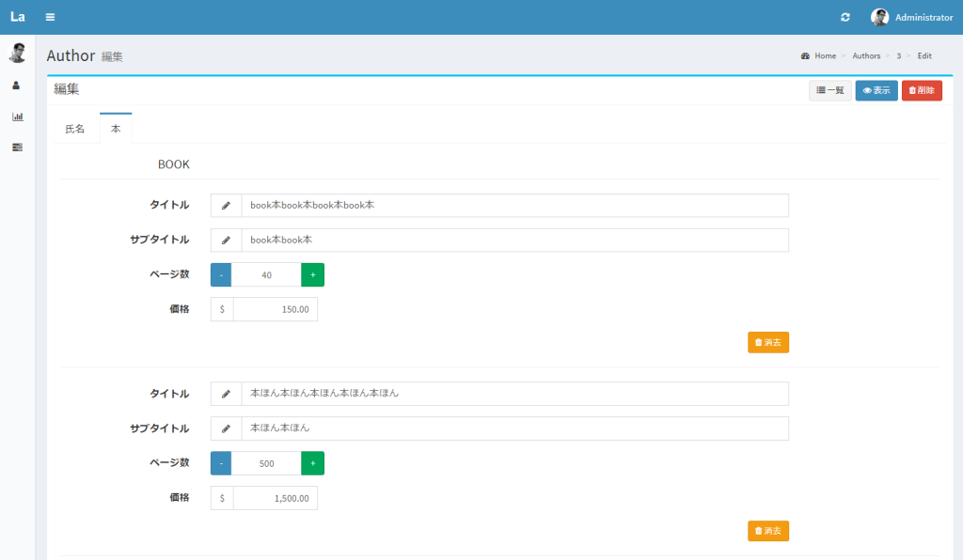The image size is (963, 560).
Task: Switch to the 氏名 tab
Action: point(74,128)
